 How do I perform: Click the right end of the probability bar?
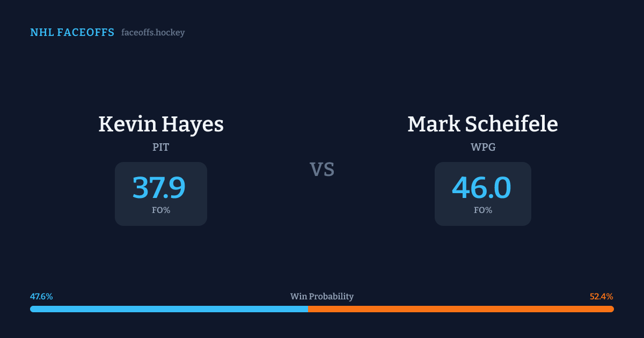coord(612,309)
